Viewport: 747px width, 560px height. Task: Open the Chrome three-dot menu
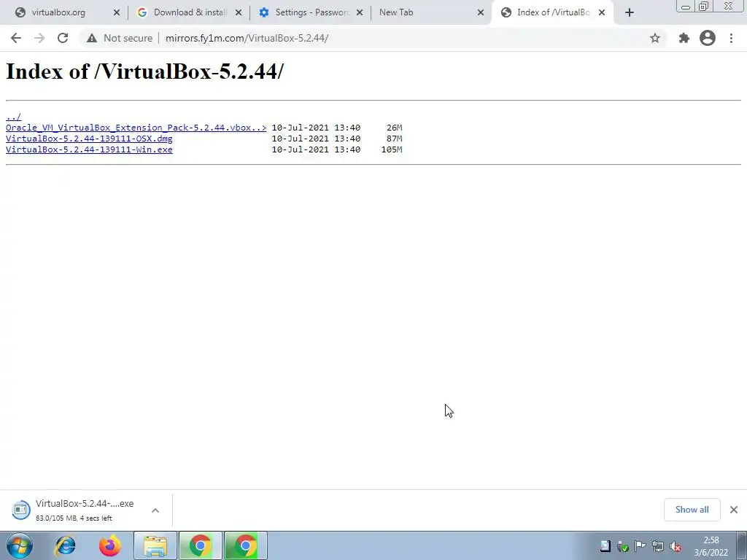(x=731, y=38)
